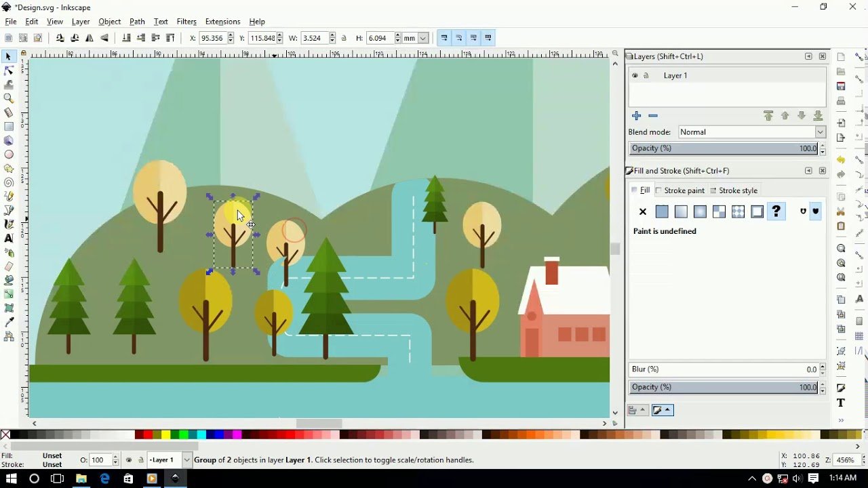Click flat color fill paint icon
This screenshot has width=868, height=488.
click(x=662, y=212)
